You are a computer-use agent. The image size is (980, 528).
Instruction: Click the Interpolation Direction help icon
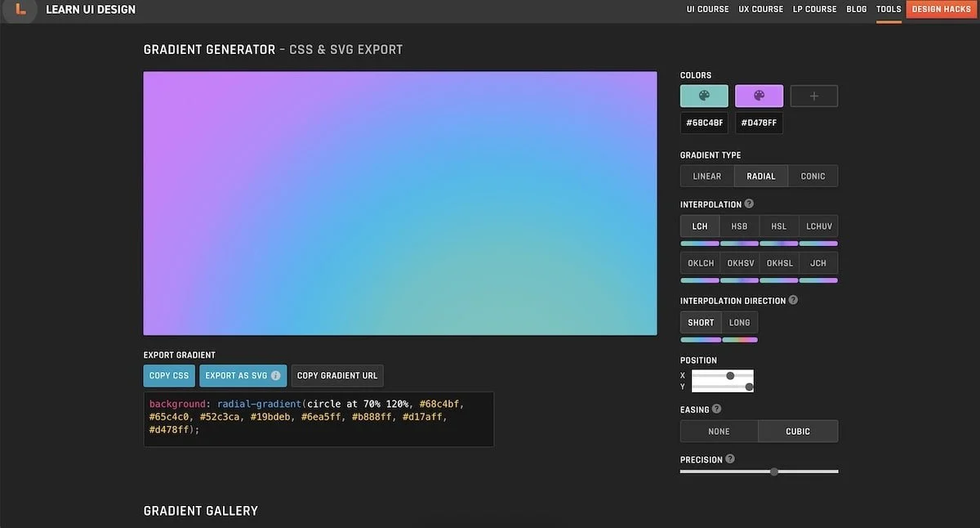(793, 300)
